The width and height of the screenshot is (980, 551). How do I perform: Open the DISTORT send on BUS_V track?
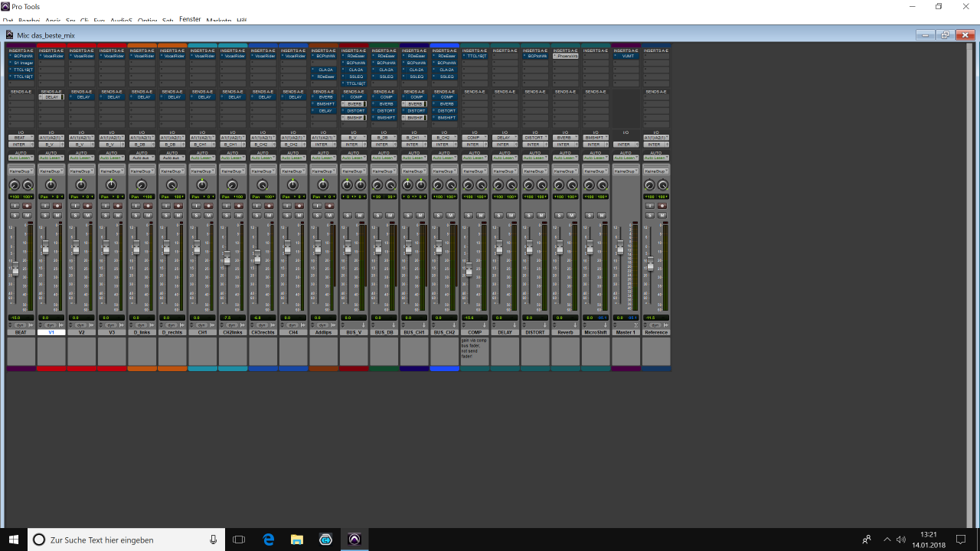tap(354, 111)
